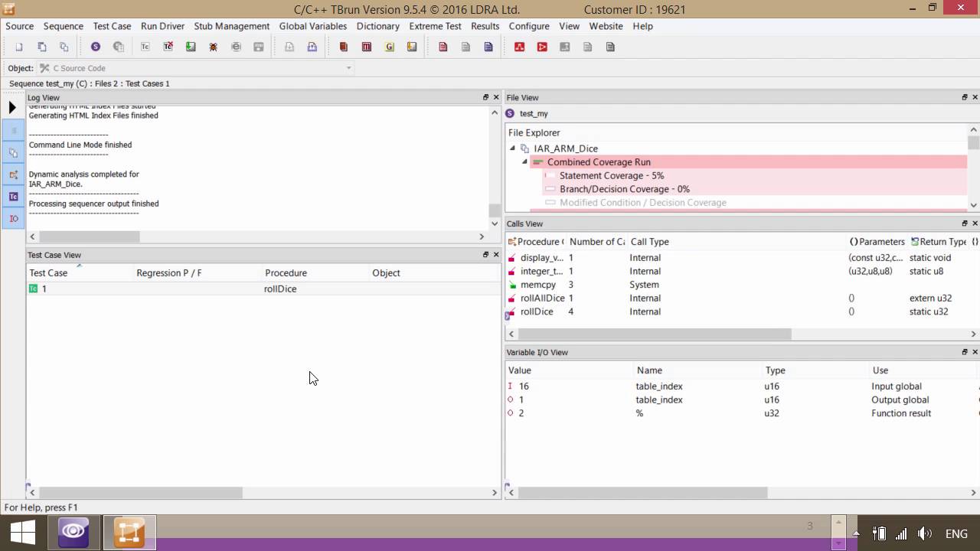Viewport: 980px width, 551px height.
Task: Select the IAR_ARM_Dice tree item
Action: tap(566, 148)
